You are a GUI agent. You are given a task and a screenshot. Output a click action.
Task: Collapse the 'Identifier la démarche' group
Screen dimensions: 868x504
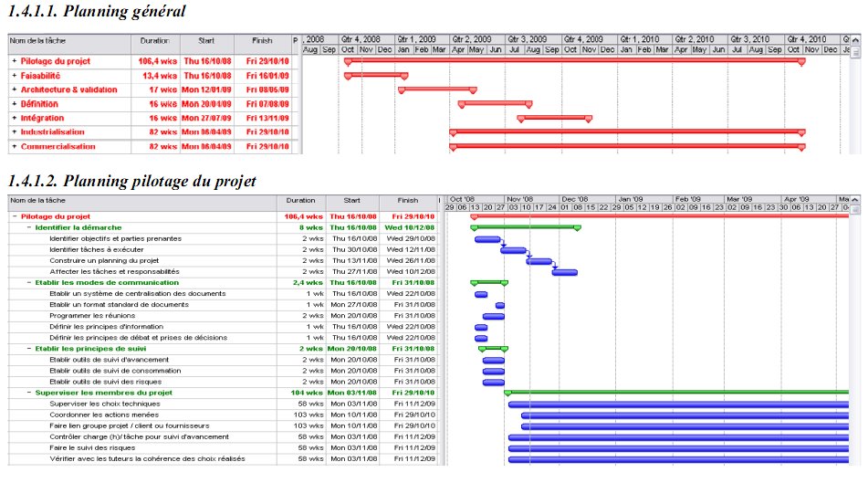pos(29,227)
